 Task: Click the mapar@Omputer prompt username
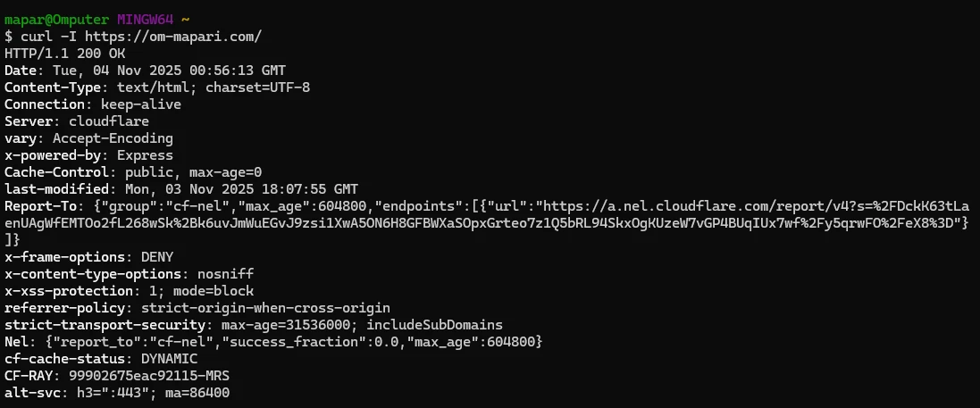click(57, 20)
